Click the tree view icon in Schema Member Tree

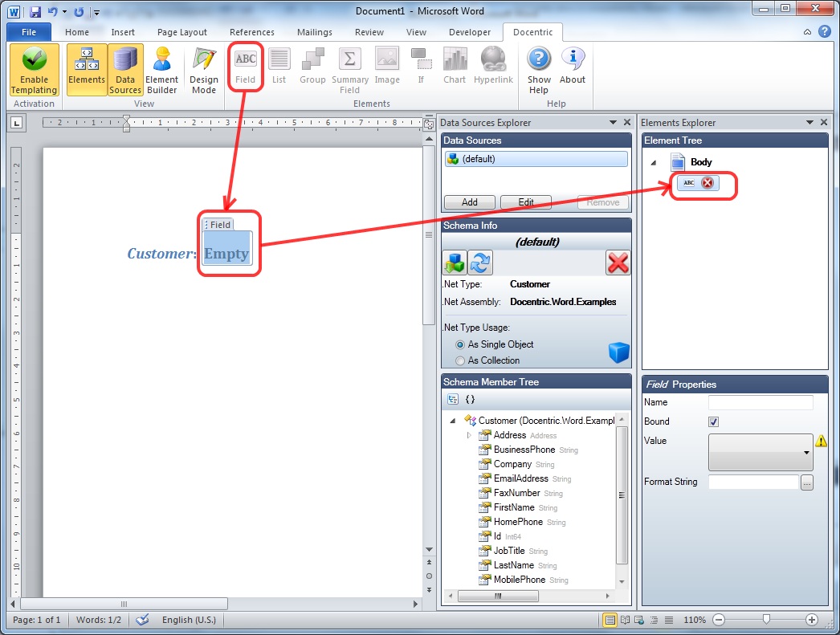[453, 399]
